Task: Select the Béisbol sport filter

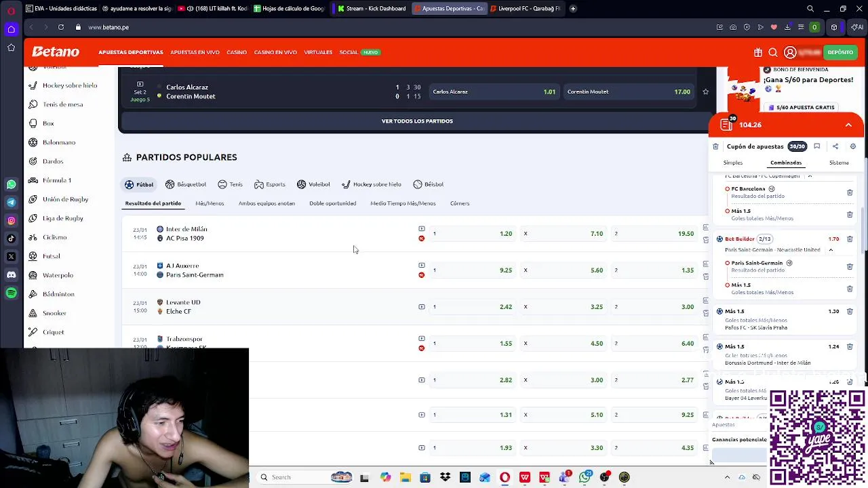Action: 428,184
